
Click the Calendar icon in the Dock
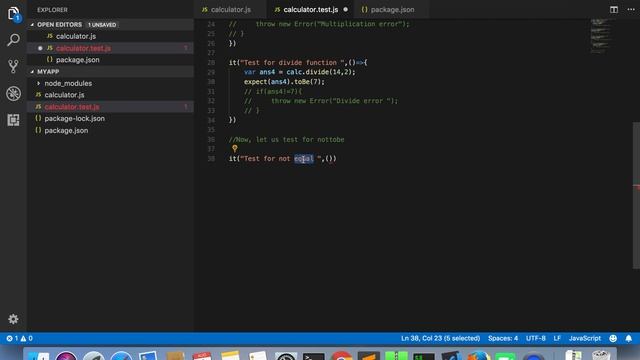tap(202, 356)
